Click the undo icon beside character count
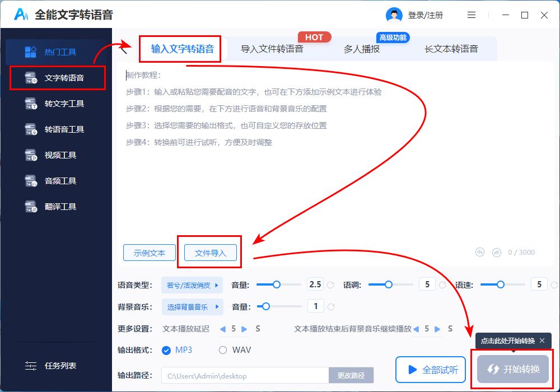 pos(480,253)
